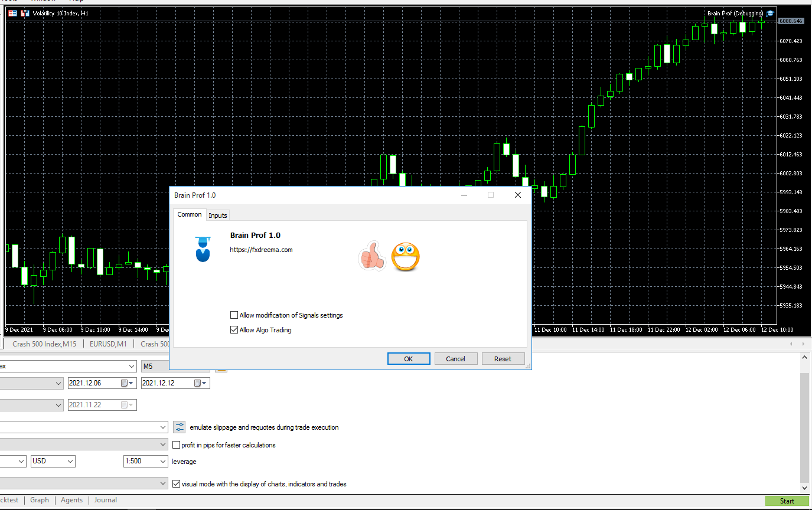Image resolution: width=812 pixels, height=510 pixels.
Task: Expand the deposit amount dropdown left of USD
Action: point(21,461)
